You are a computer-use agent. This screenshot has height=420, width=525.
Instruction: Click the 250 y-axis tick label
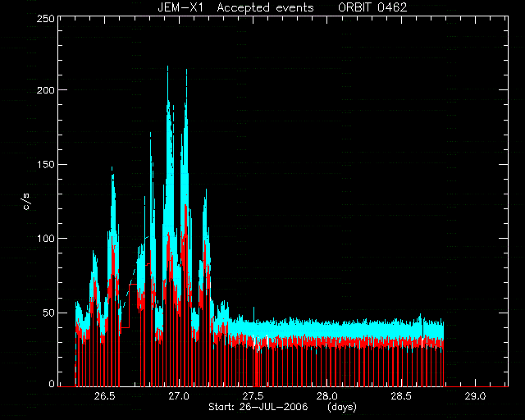click(x=46, y=18)
